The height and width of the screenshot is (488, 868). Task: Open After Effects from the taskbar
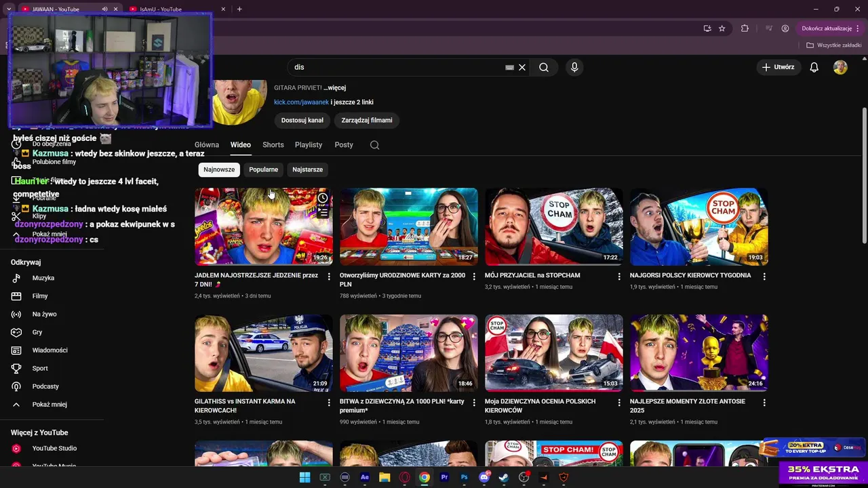[x=365, y=477]
